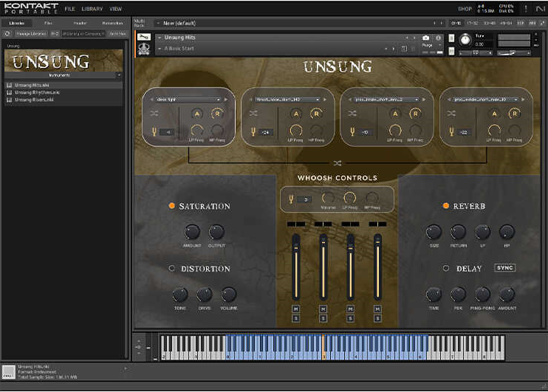Open the third slot sample dropdown
Screen dimensions: 548x392
(386, 100)
